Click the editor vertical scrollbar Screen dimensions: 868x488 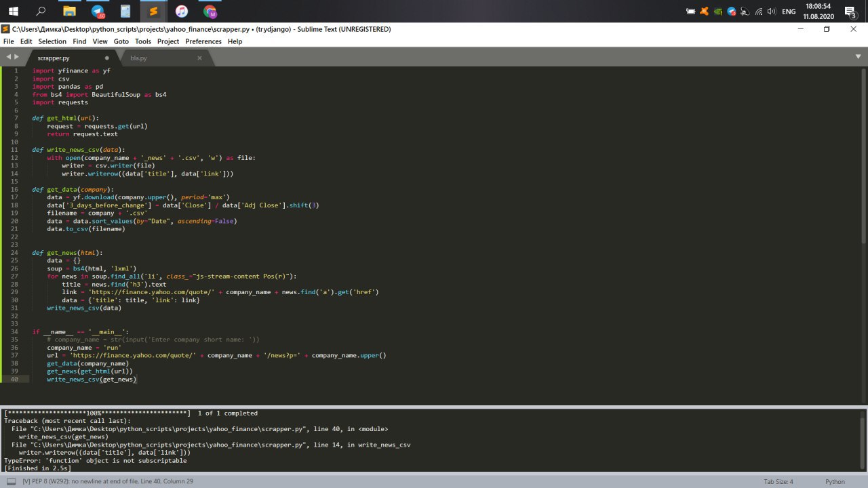click(x=863, y=156)
